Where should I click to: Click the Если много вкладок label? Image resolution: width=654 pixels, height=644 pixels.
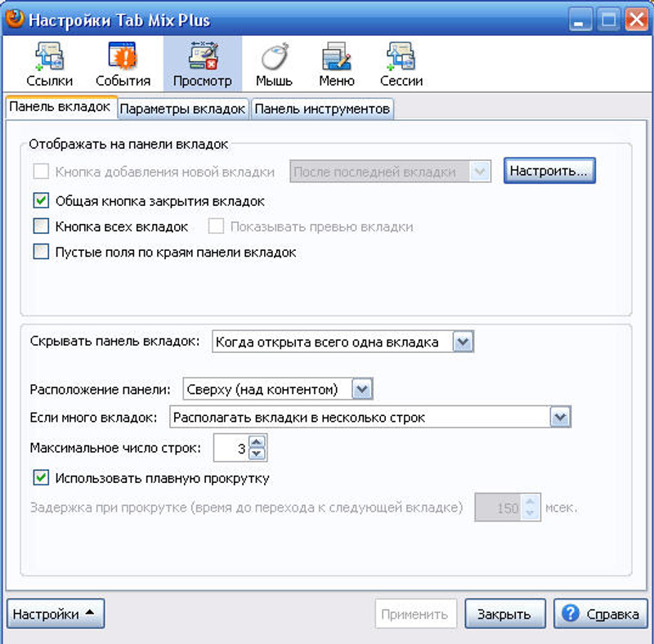[x=93, y=418]
